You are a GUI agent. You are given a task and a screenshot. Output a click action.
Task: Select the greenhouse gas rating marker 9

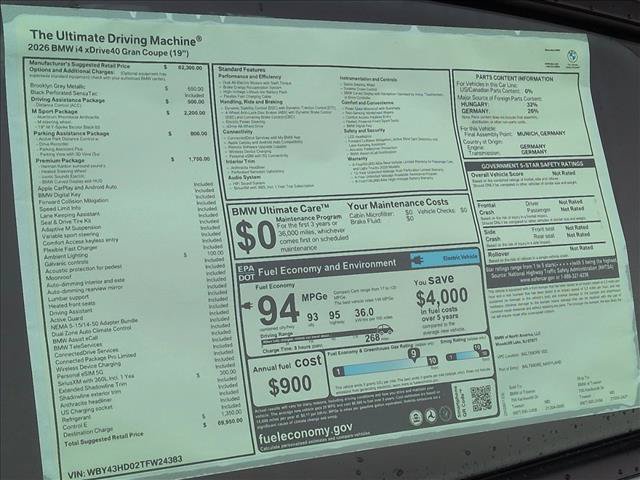(414, 354)
